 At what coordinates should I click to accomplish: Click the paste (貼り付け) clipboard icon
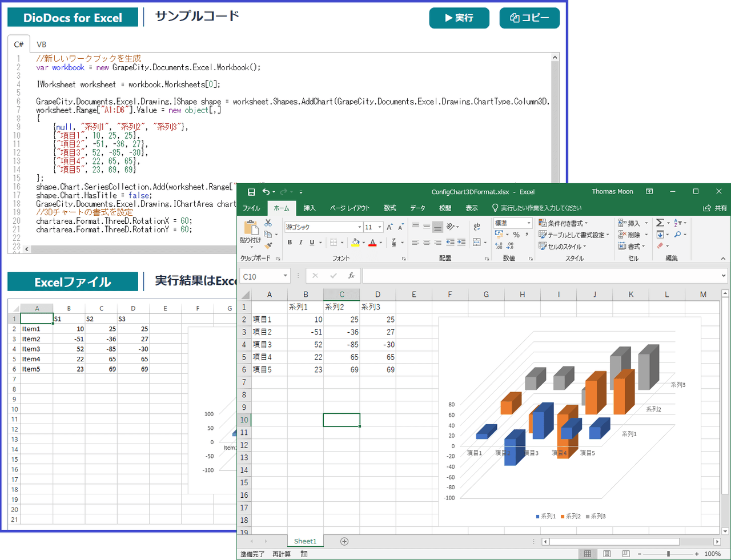tap(251, 228)
